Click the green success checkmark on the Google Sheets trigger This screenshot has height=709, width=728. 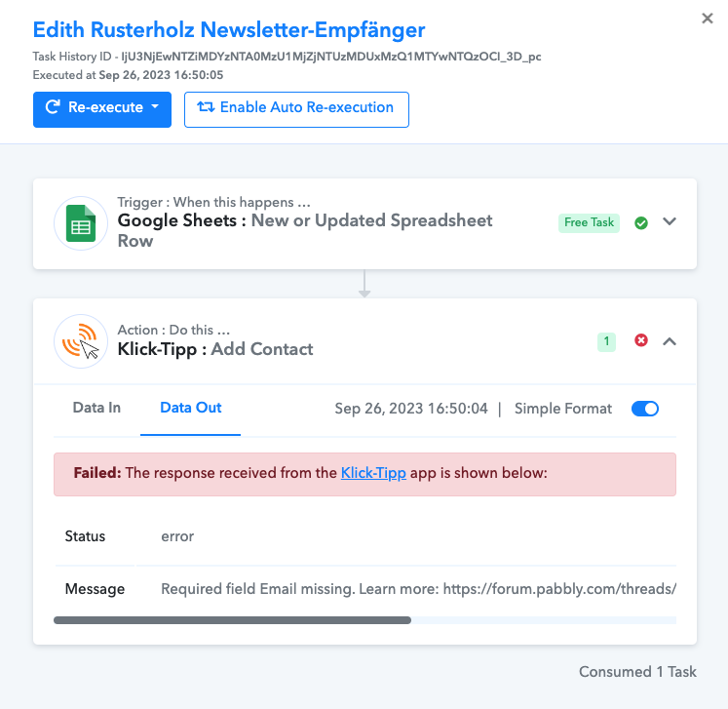click(641, 223)
